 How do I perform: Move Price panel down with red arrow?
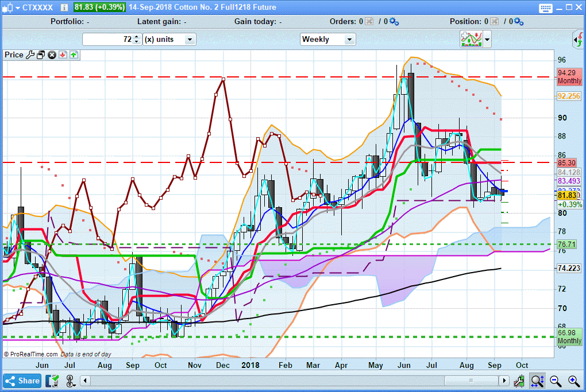click(63, 55)
